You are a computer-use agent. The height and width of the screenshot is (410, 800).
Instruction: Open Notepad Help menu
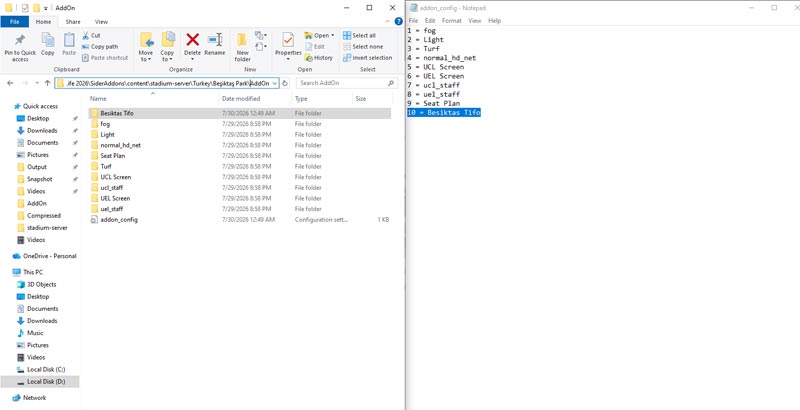494,21
